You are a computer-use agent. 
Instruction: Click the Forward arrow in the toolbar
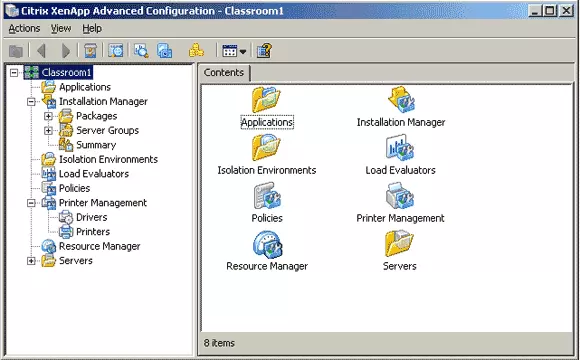[65, 51]
